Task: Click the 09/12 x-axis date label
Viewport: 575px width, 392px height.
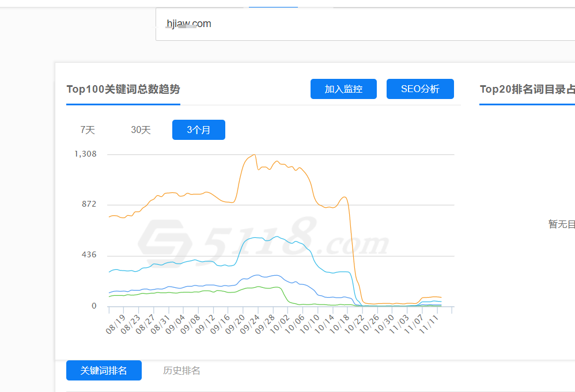Action: point(205,324)
